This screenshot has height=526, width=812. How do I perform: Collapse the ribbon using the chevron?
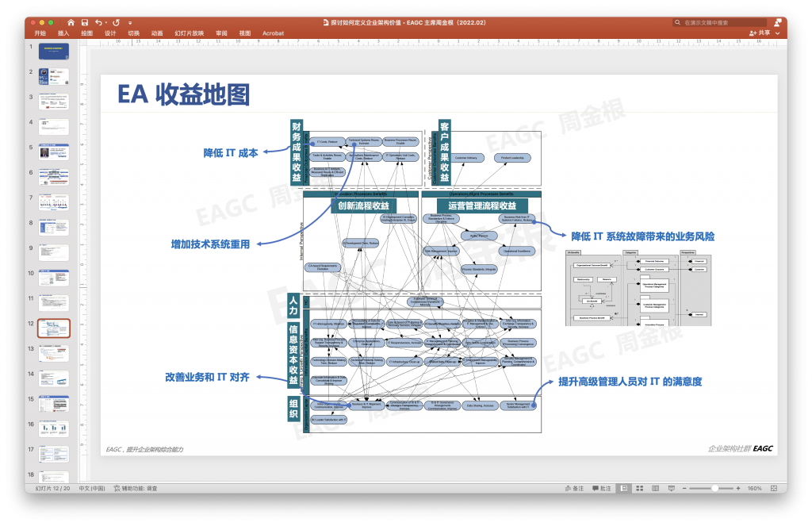(777, 33)
